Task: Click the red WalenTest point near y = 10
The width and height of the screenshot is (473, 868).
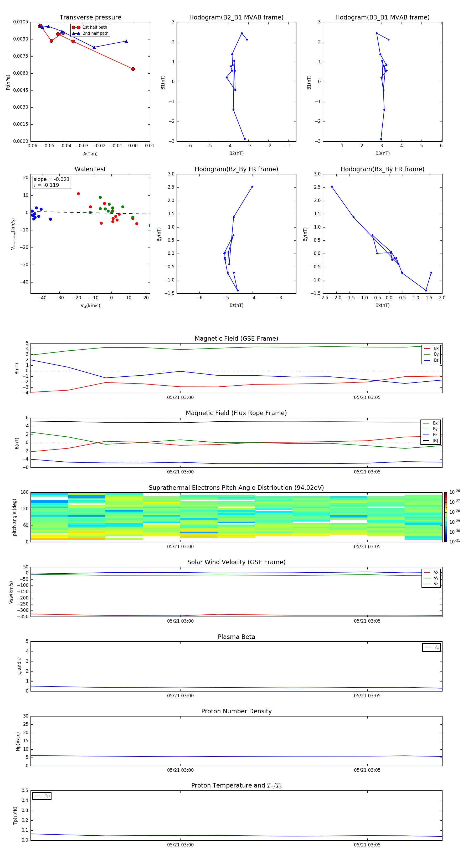Action: point(79,194)
